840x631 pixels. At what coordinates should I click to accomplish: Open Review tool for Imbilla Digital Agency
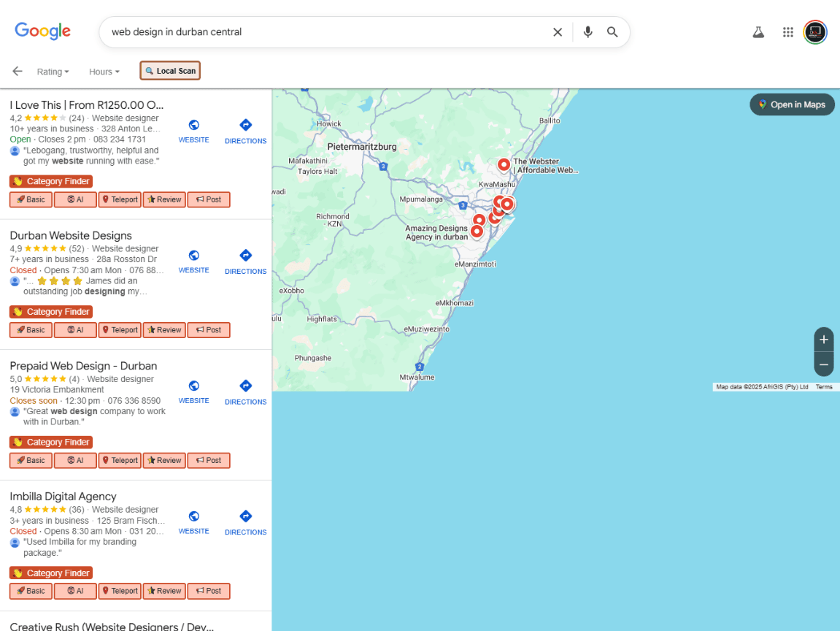(164, 591)
